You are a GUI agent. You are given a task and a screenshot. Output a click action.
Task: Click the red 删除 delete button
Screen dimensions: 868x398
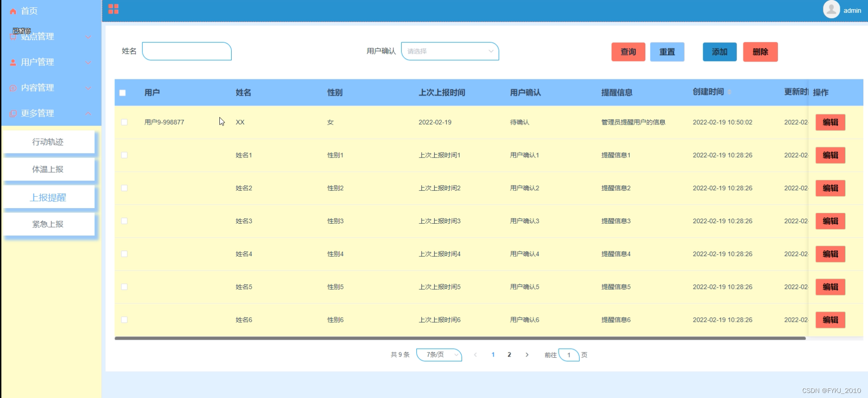click(x=760, y=52)
